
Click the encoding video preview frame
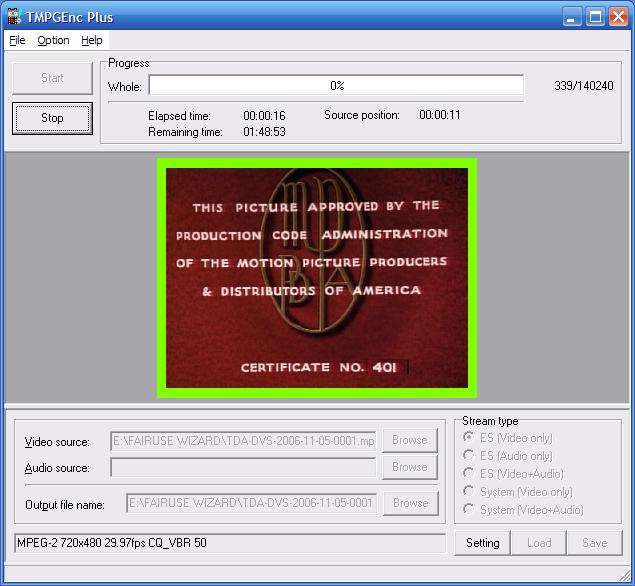point(317,278)
